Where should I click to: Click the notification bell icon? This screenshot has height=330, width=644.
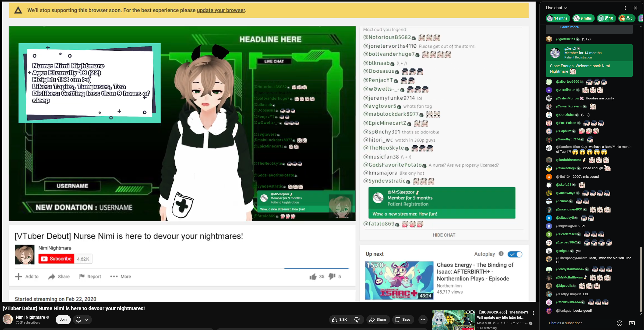click(79, 319)
